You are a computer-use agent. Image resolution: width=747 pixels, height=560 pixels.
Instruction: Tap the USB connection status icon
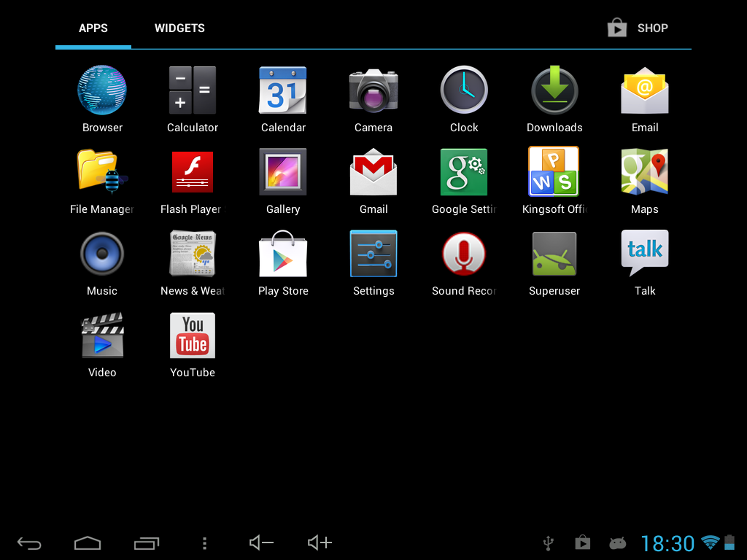click(549, 542)
